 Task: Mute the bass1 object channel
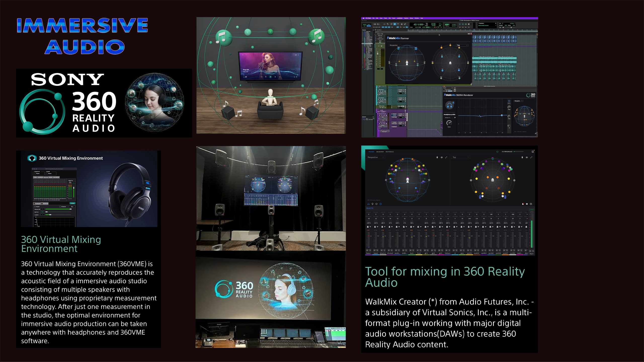click(x=367, y=250)
